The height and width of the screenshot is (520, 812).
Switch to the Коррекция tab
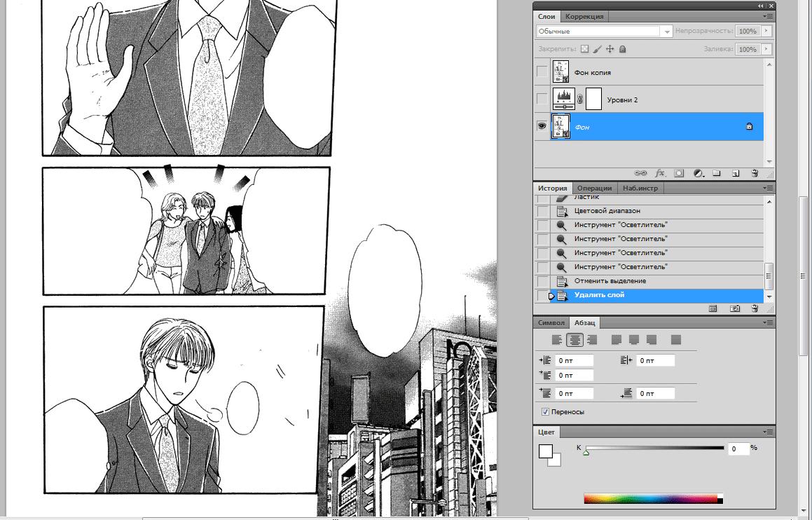click(x=584, y=16)
